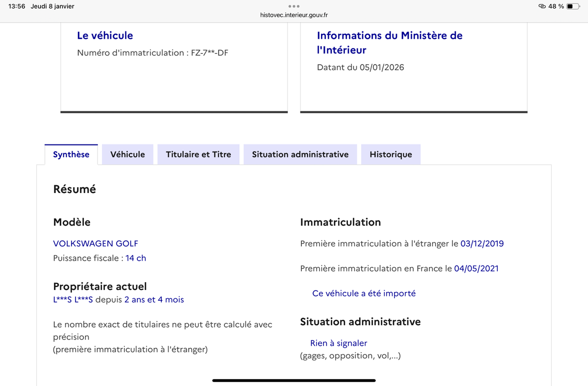This screenshot has height=386, width=588.
Task: Click Ce véhicule a été importé
Action: (x=364, y=293)
